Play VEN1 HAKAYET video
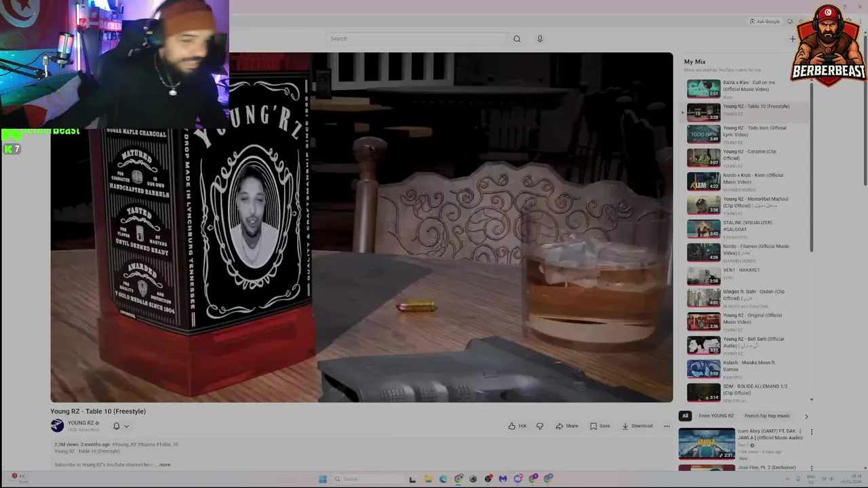Viewport: 868px width, 488px height. pos(747,276)
